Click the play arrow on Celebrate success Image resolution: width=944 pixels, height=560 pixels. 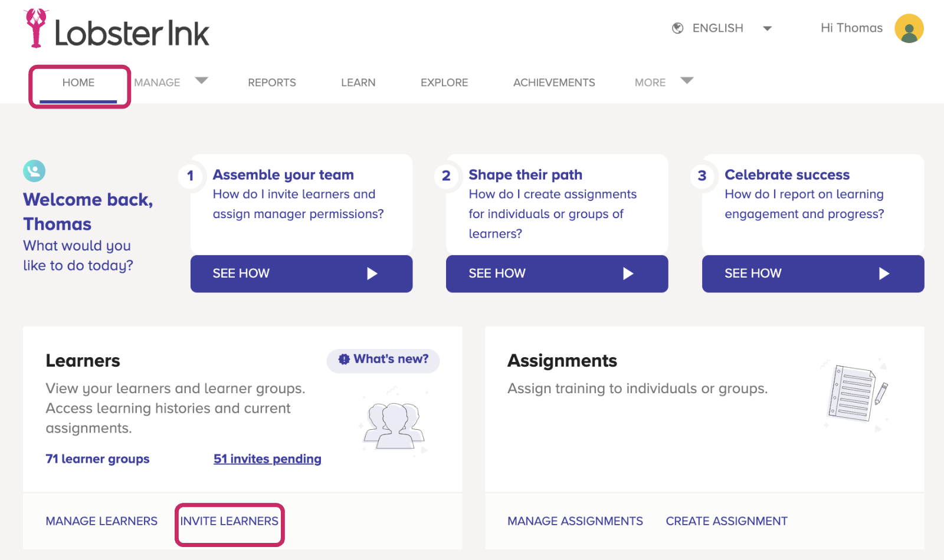(x=883, y=274)
